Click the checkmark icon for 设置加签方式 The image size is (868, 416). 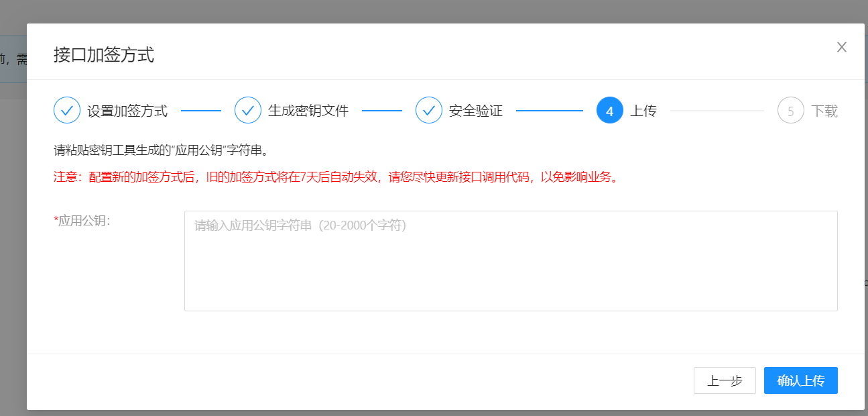tap(67, 111)
